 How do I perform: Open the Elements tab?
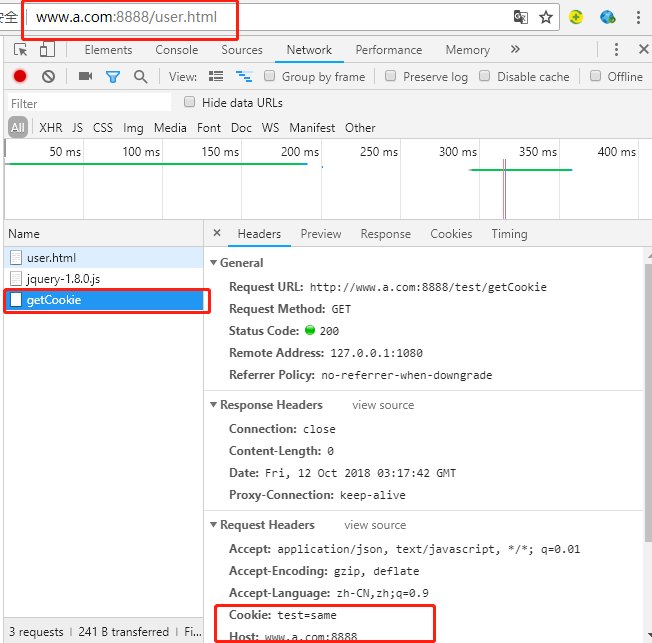[108, 50]
